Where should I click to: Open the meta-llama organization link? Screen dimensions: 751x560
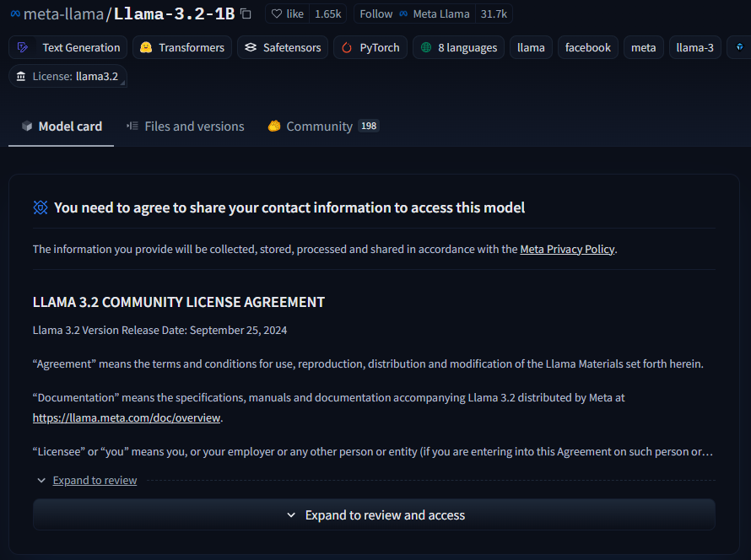(63, 13)
